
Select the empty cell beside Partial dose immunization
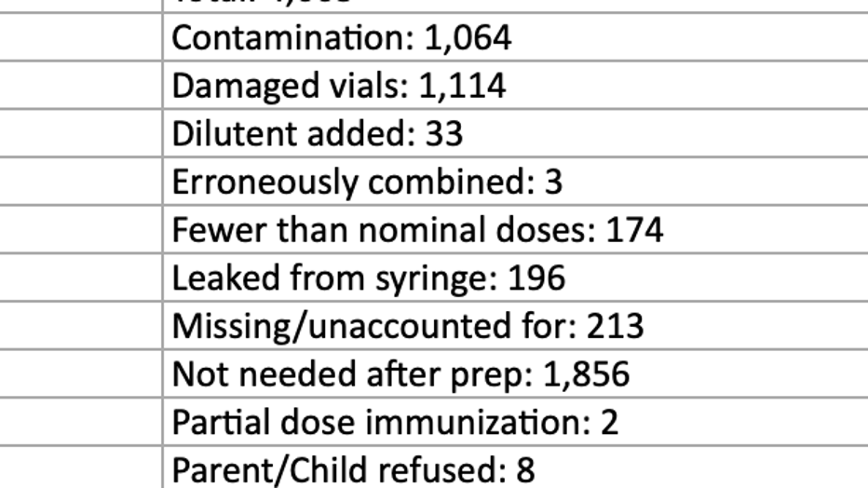point(81,422)
